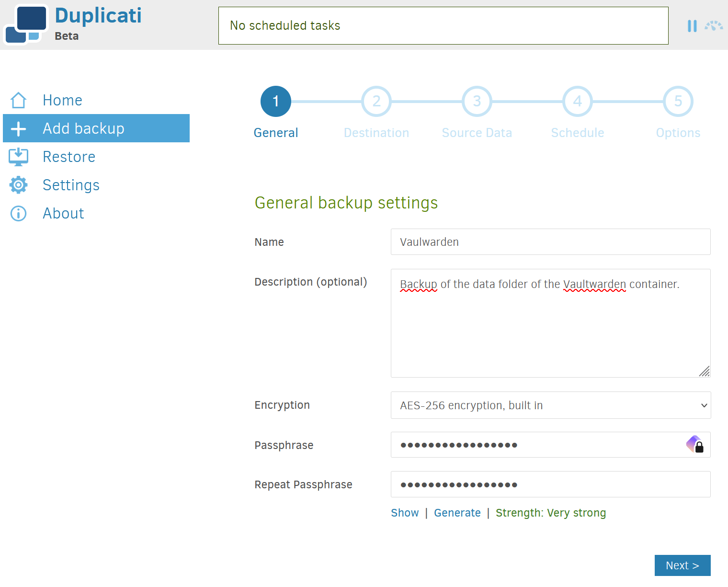Click Show passphrase link
Viewport: 728px width, 587px height.
(405, 513)
